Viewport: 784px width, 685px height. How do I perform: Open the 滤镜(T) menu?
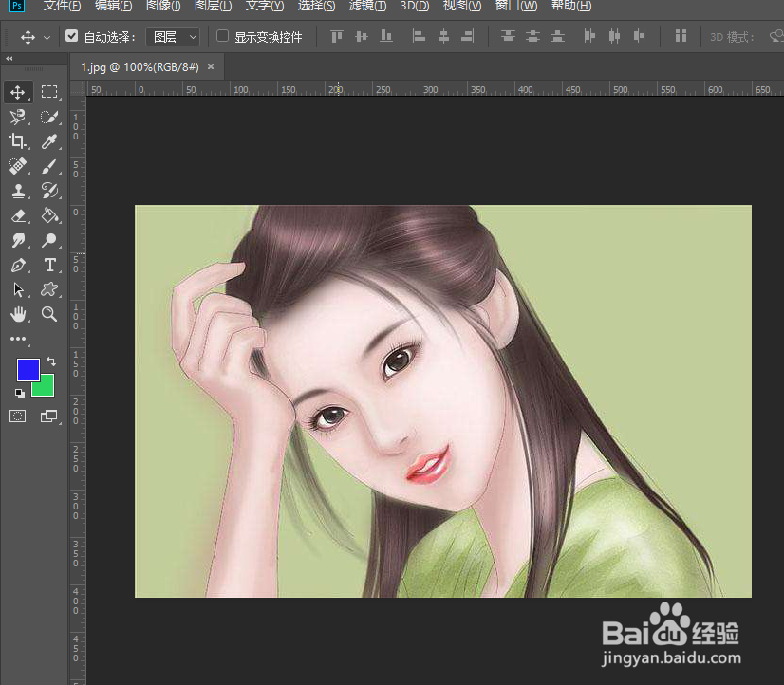(x=367, y=6)
